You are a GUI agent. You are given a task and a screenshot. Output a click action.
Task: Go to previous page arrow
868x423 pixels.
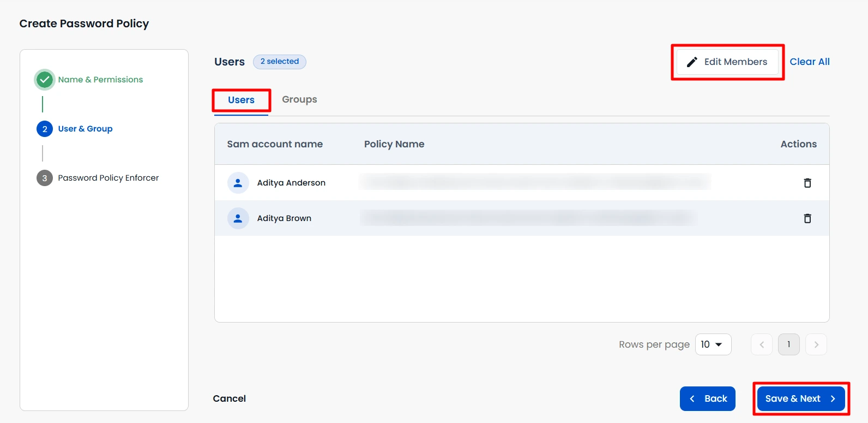pos(762,344)
